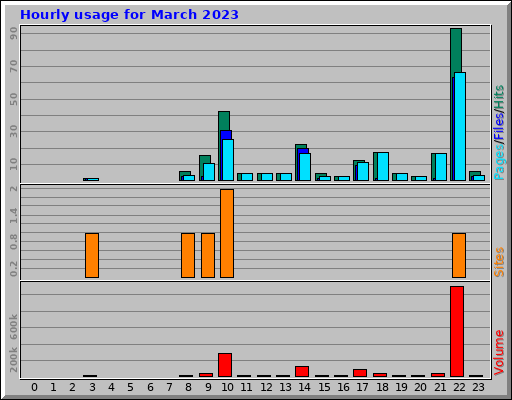Viewport: 512px width, 400px height.
Task: Click the '90' value on hits axis
Action: (14, 33)
